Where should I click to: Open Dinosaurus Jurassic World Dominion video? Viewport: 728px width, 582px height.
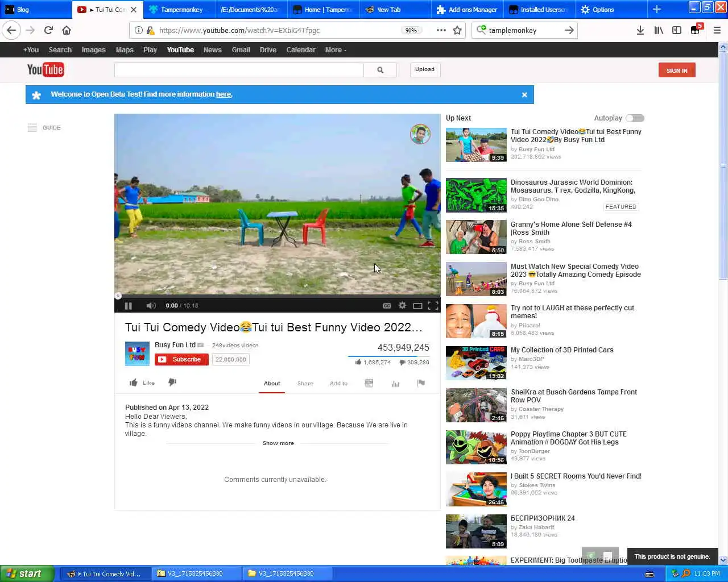[x=573, y=186]
